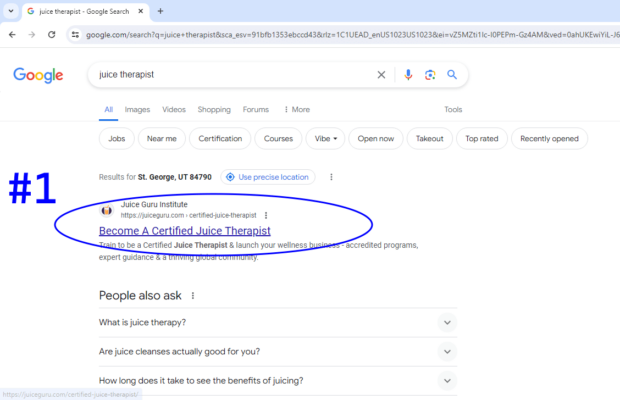Screen dimensions: 620x400
Task: Open the More search categories menu
Action: coord(297,110)
